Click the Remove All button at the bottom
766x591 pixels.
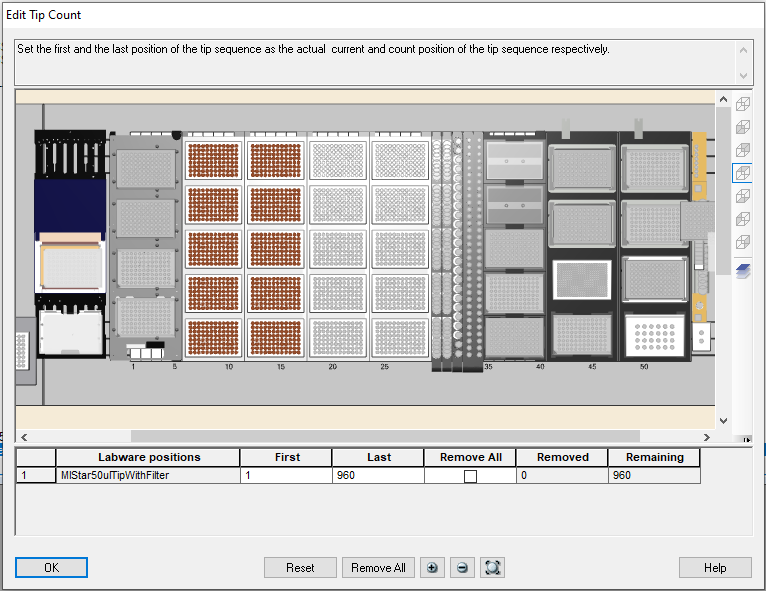pyautogui.click(x=378, y=568)
